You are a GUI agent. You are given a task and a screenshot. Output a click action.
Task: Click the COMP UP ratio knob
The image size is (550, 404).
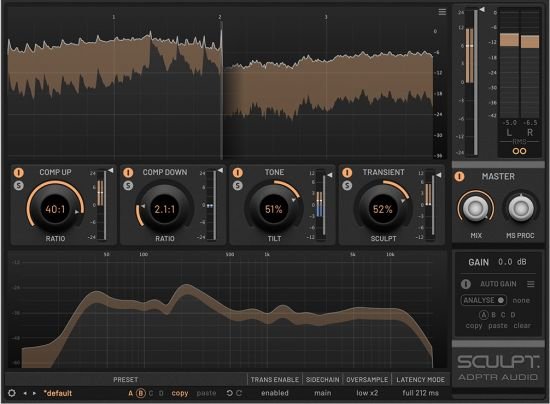55,209
